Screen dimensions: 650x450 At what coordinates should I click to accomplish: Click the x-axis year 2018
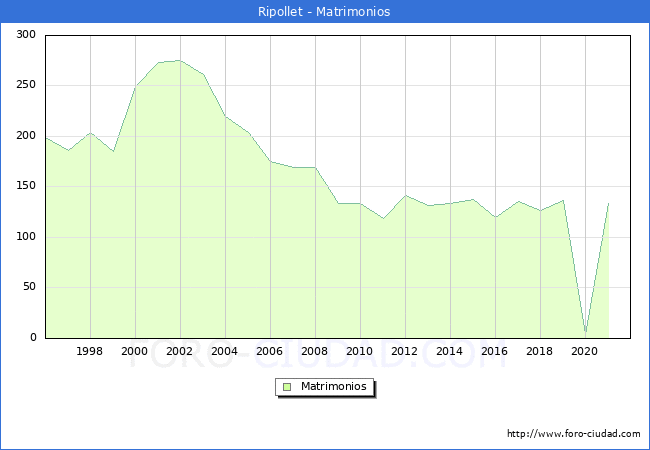coord(540,351)
